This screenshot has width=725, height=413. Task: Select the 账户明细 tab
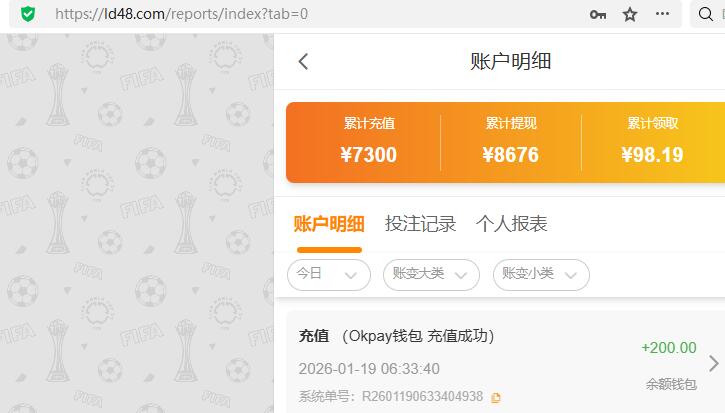click(329, 224)
